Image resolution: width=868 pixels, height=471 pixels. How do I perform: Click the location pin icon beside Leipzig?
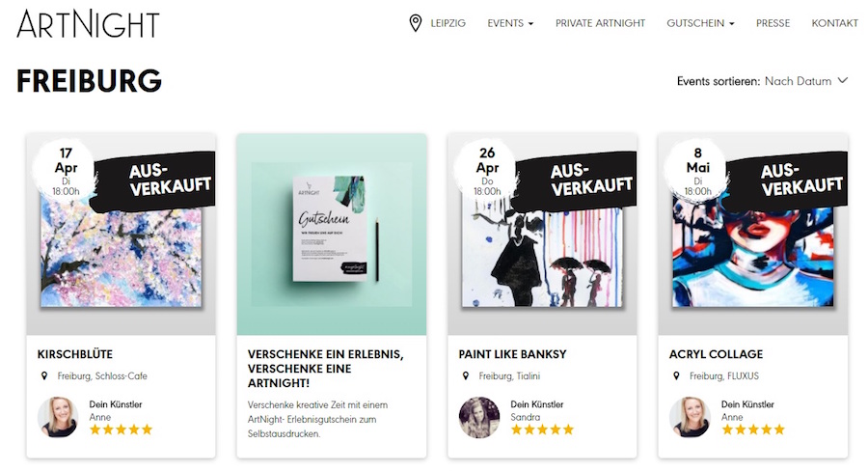tap(415, 23)
